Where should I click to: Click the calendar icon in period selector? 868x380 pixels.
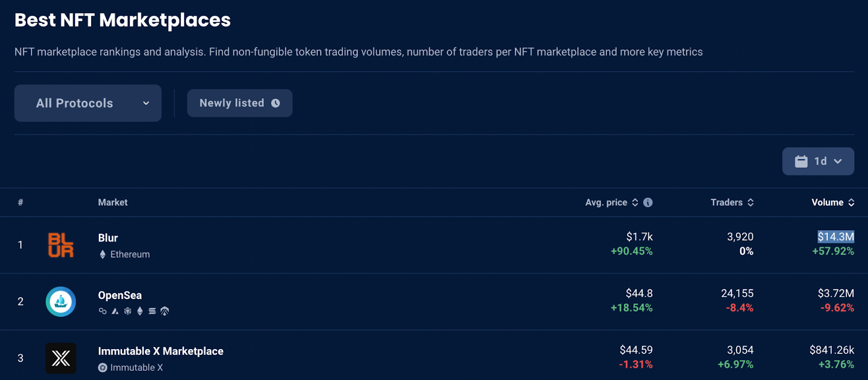(801, 161)
